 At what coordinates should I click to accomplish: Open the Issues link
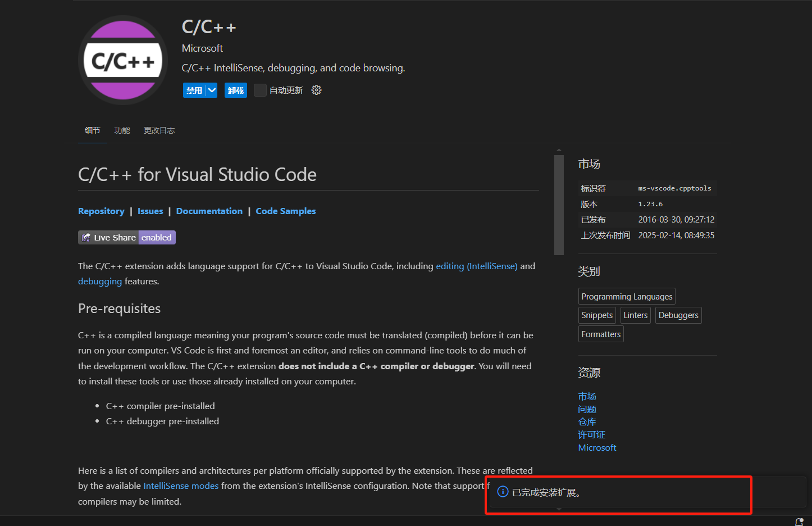coord(150,211)
